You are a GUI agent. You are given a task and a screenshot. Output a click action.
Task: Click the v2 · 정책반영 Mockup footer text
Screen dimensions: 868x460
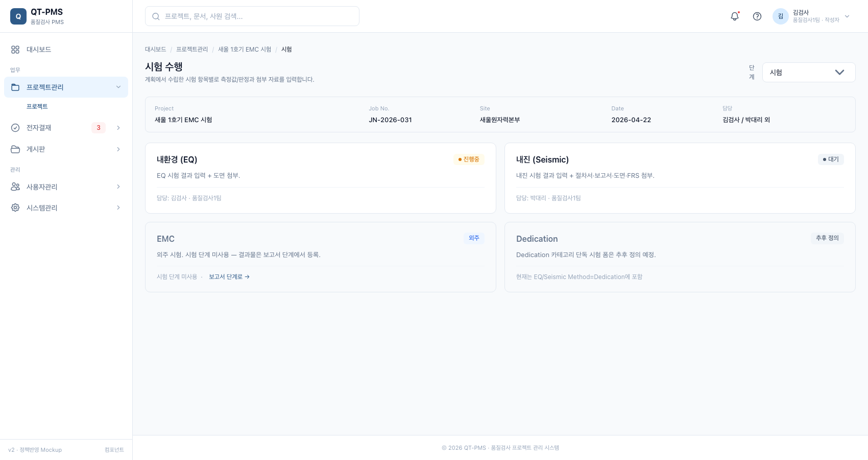click(35, 450)
